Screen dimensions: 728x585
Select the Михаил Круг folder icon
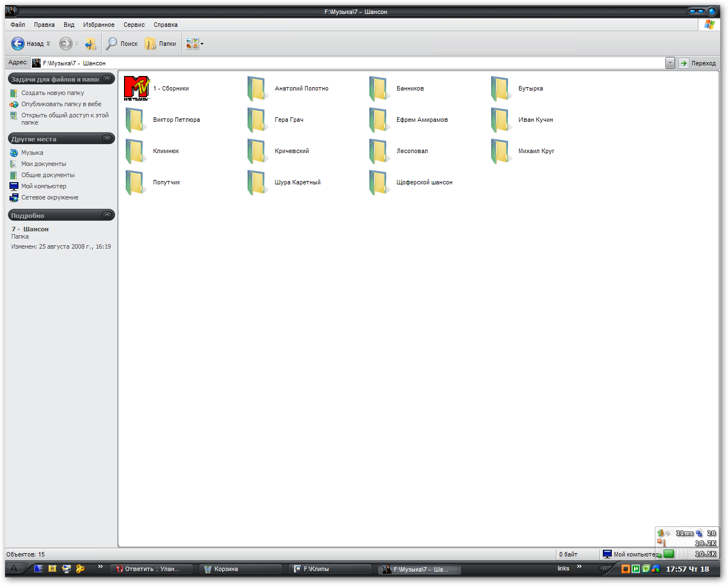click(x=500, y=151)
